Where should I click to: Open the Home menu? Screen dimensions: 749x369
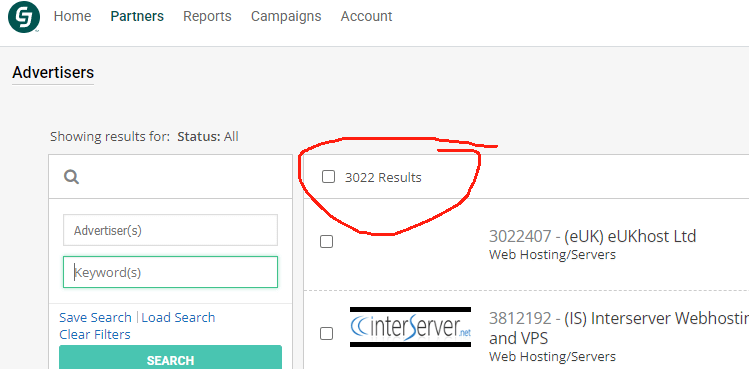72,16
